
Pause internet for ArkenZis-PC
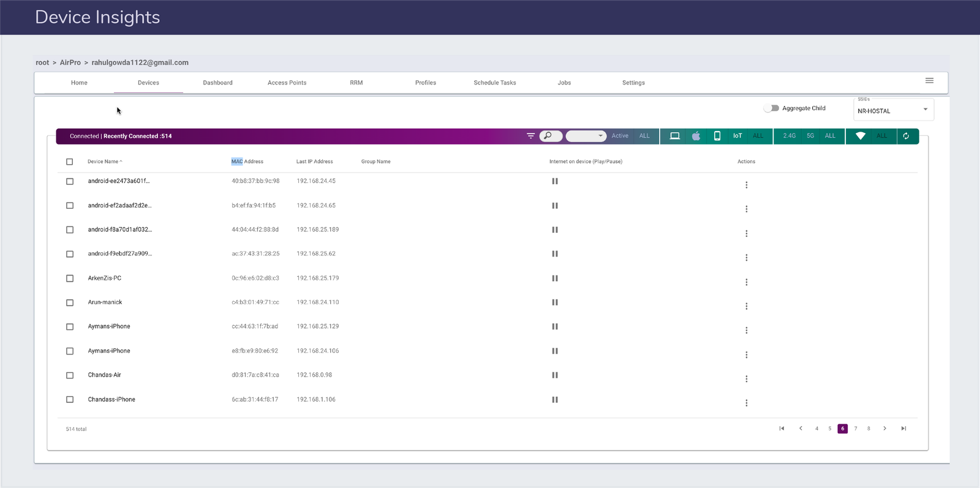point(555,278)
